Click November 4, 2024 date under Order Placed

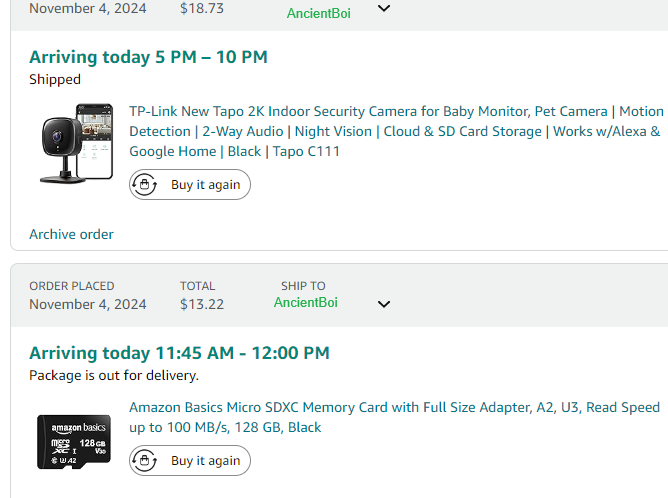pyautogui.click(x=88, y=304)
